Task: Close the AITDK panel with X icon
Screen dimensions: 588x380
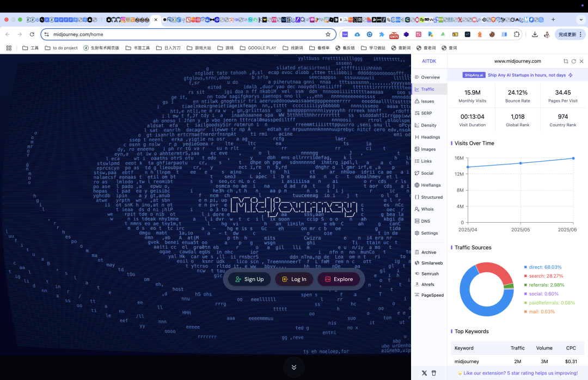Action: (x=581, y=61)
